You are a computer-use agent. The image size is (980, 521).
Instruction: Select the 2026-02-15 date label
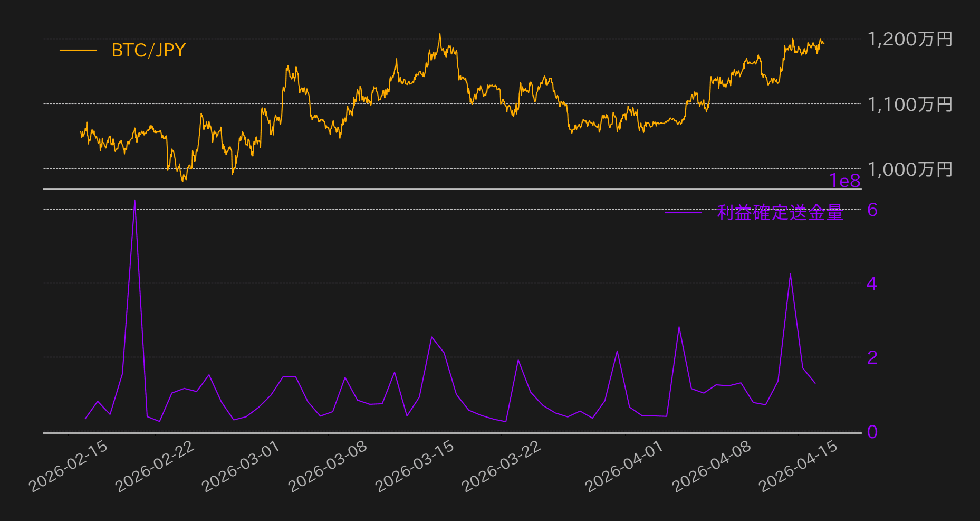point(69,466)
